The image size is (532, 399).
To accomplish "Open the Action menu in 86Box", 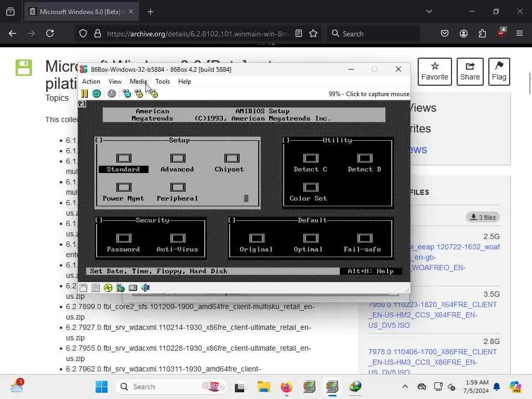I will click(91, 82).
